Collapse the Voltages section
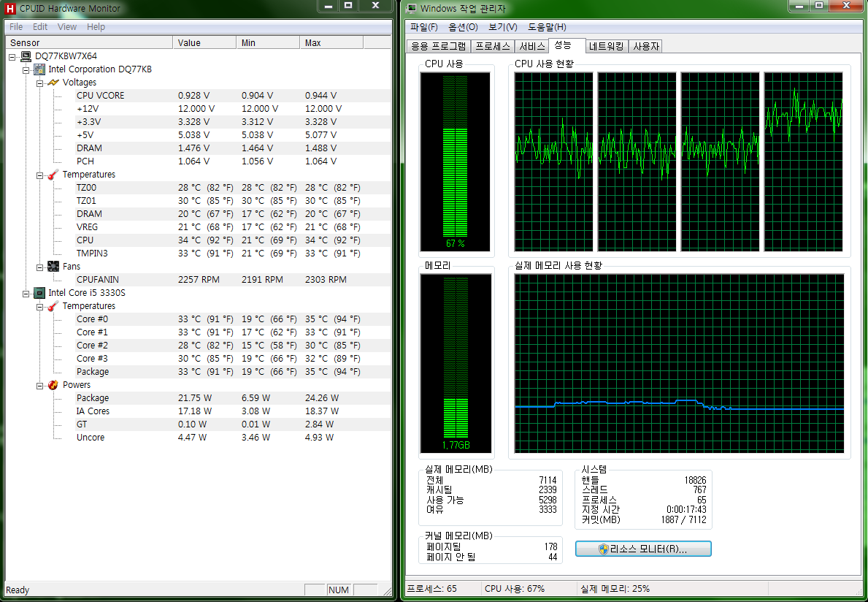 pos(40,83)
